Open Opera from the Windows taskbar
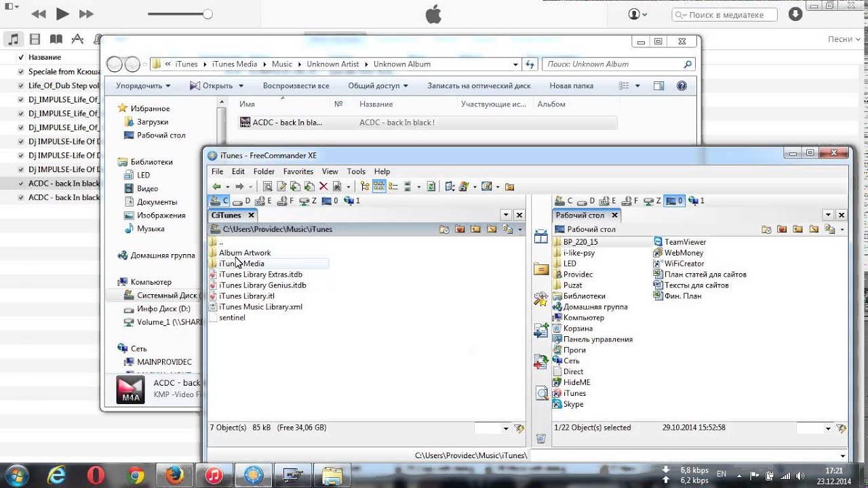This screenshot has width=868, height=488. click(x=96, y=475)
